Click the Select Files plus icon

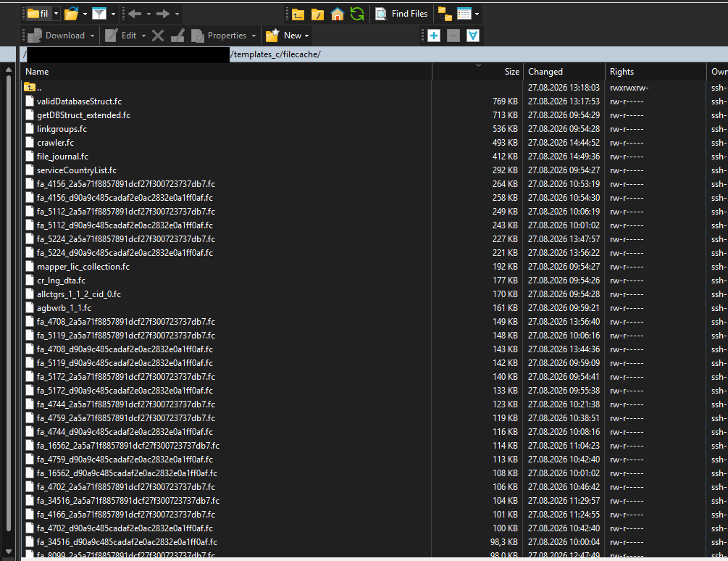click(434, 36)
